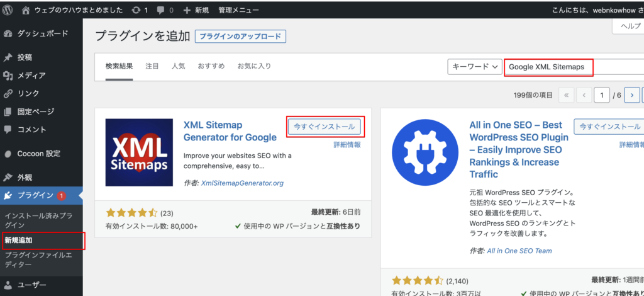The image size is (644, 296).
Task: Click the ユーザー person icon
Action: point(8,285)
